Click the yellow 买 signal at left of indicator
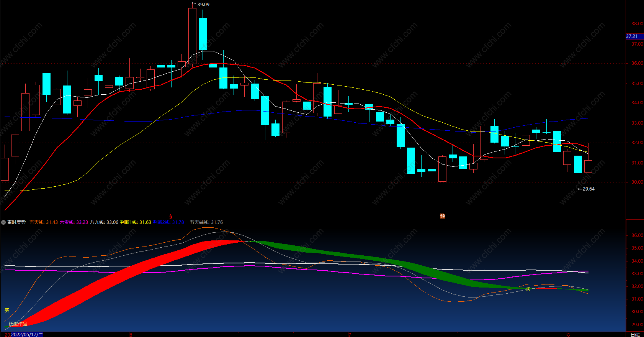This screenshot has width=644, height=337. pyautogui.click(x=7, y=310)
